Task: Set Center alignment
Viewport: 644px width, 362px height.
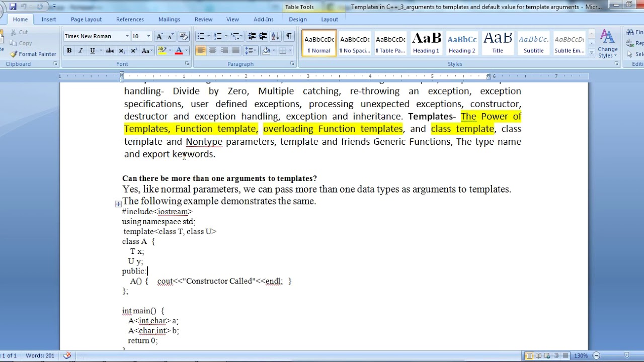Action: click(x=212, y=51)
